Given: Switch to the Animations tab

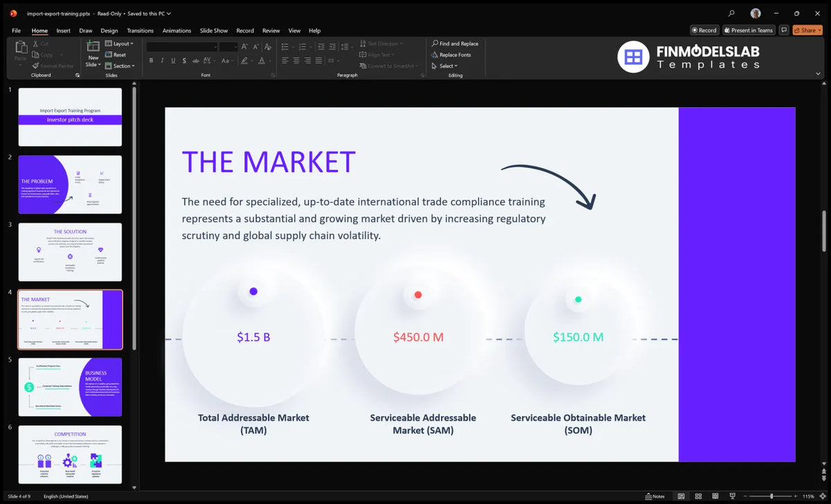Looking at the screenshot, I should click(177, 30).
